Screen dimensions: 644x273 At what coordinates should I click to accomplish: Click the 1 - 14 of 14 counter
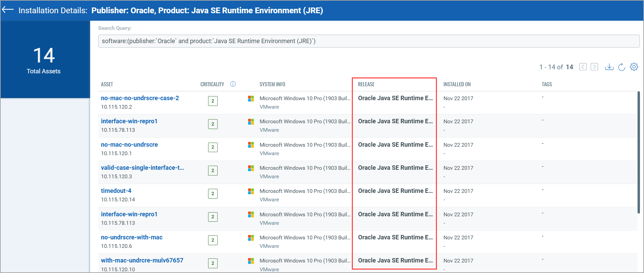point(556,67)
